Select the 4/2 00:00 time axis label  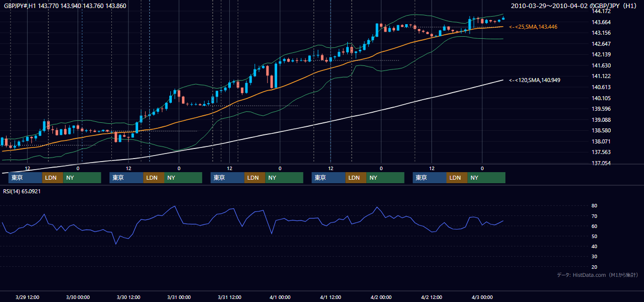click(x=381, y=297)
